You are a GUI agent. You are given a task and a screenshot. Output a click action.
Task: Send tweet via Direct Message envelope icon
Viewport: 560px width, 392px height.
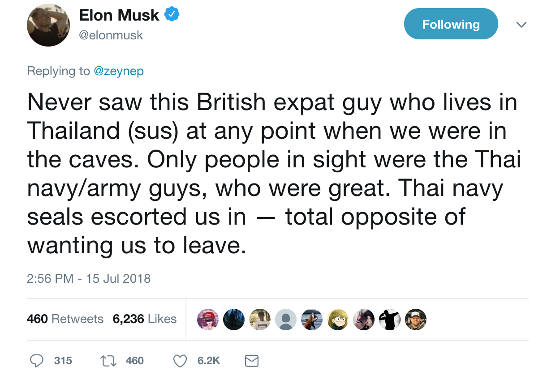(252, 361)
